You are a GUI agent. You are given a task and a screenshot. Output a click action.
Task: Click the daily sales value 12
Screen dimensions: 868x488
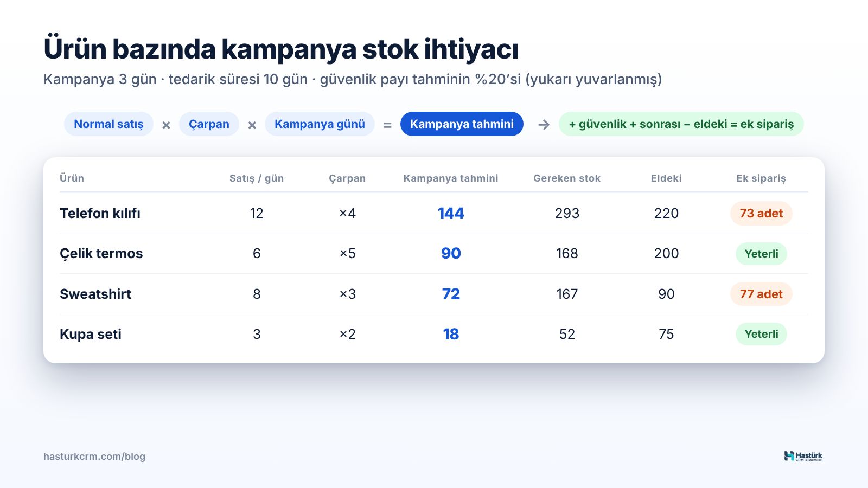tap(257, 213)
